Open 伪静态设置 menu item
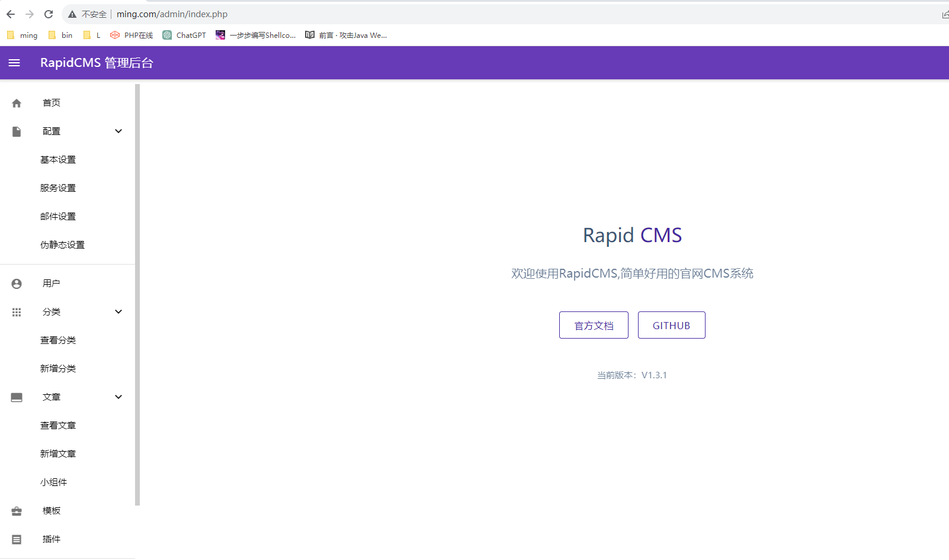949x560 pixels. pos(62,245)
